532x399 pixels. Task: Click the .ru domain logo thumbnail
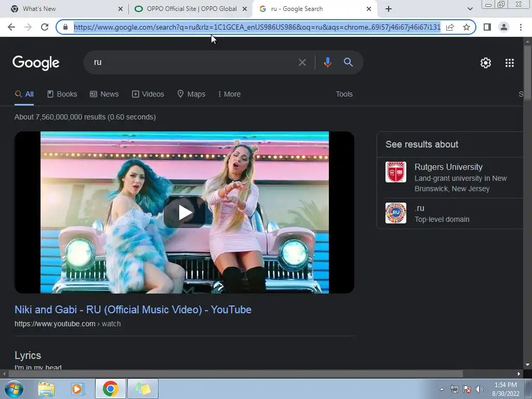tap(395, 213)
